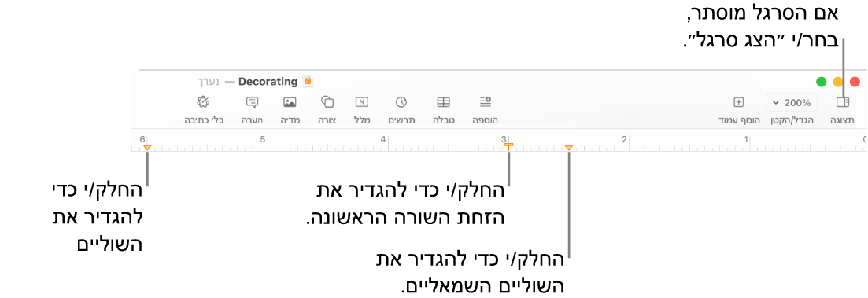Open the View (תצוגה) sidebar menu icon
868x298 pixels.
pyautogui.click(x=843, y=102)
